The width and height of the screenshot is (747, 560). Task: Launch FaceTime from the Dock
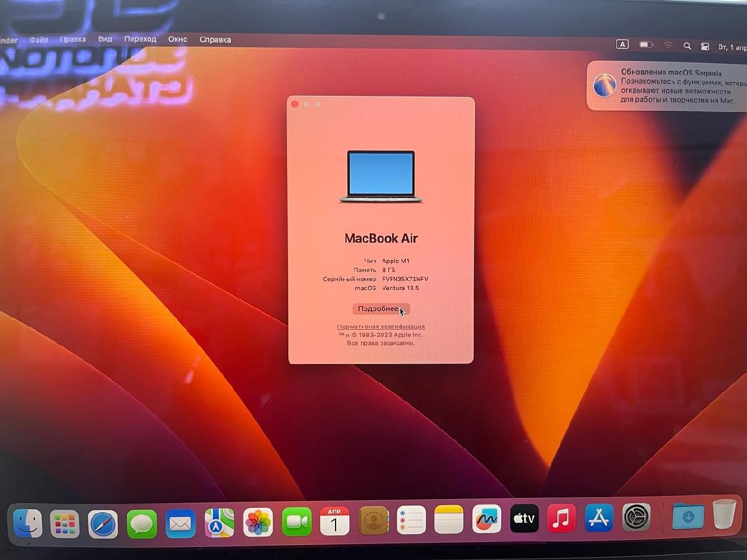(297, 522)
